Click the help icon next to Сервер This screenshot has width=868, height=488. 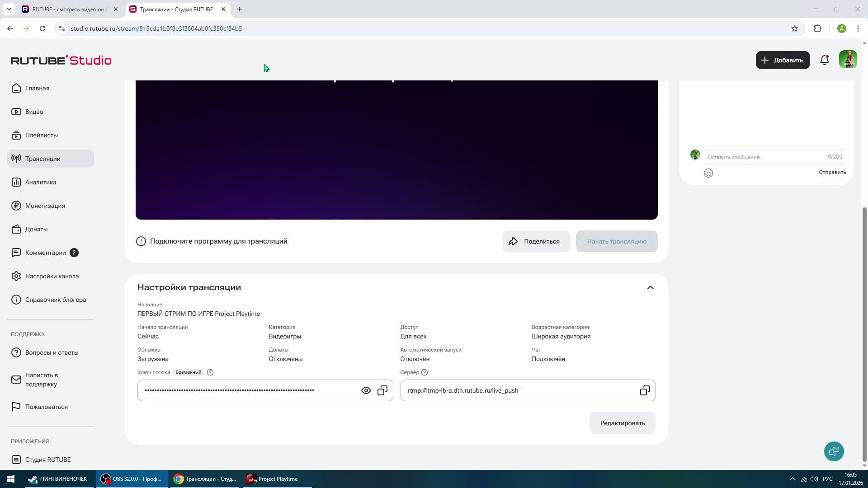coord(424,372)
